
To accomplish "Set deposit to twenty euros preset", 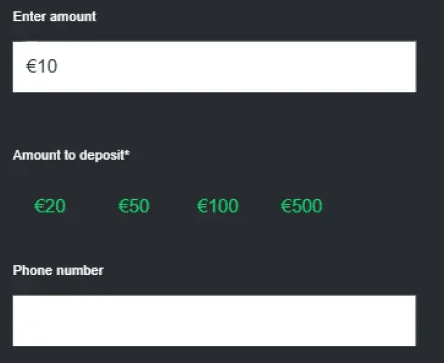I will click(x=50, y=206).
